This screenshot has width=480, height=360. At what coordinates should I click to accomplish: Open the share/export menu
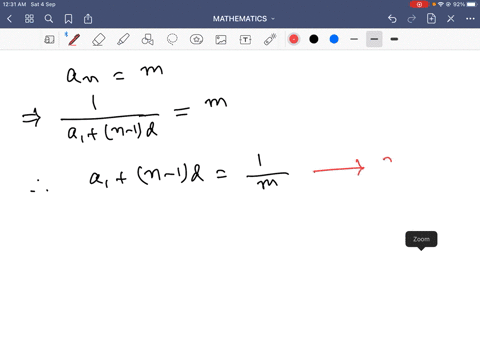click(x=88, y=19)
